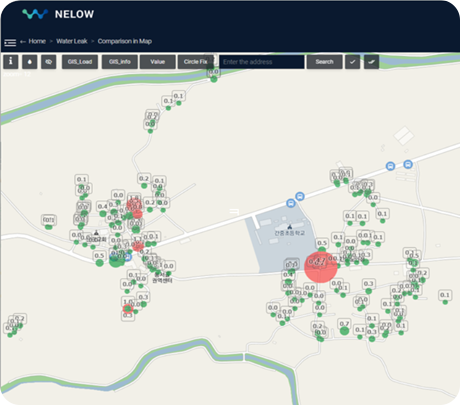Click the info "i" toolbar icon
This screenshot has width=460, height=405.
[x=11, y=62]
